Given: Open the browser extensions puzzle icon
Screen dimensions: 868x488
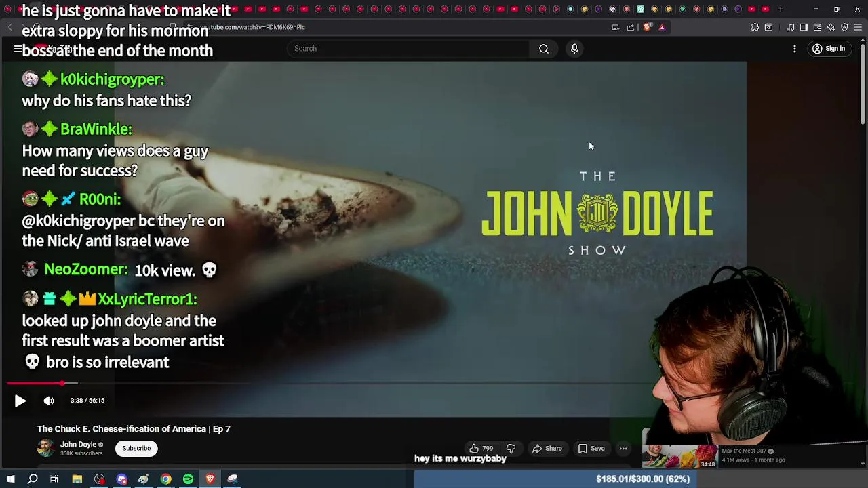Looking at the screenshot, I should [x=755, y=27].
